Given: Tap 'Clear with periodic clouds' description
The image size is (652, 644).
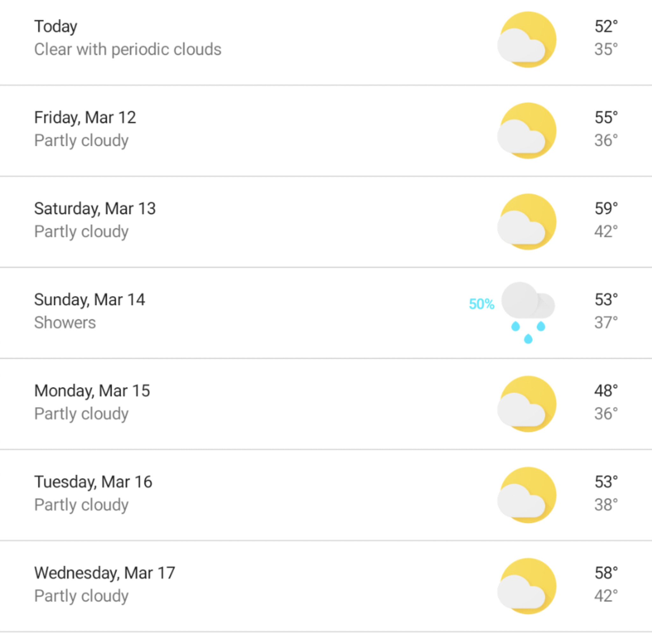Looking at the screenshot, I should coord(128,50).
